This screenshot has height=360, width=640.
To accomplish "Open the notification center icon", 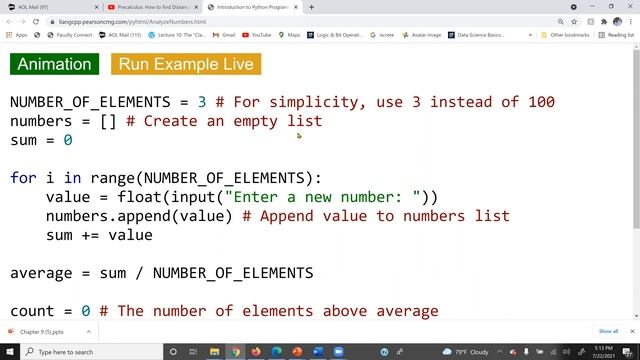I will [627, 352].
